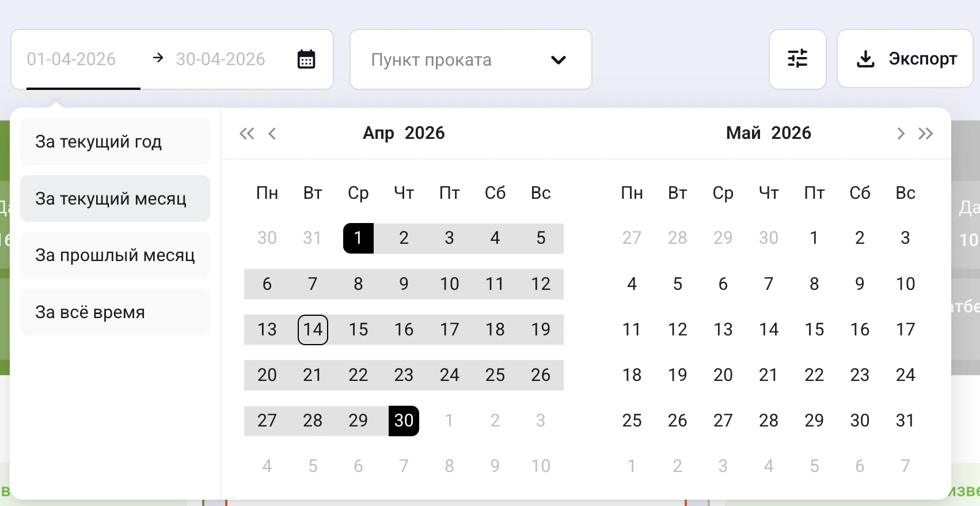The width and height of the screenshot is (980, 506).
Task: Select April 14 in the calendar
Action: [313, 330]
